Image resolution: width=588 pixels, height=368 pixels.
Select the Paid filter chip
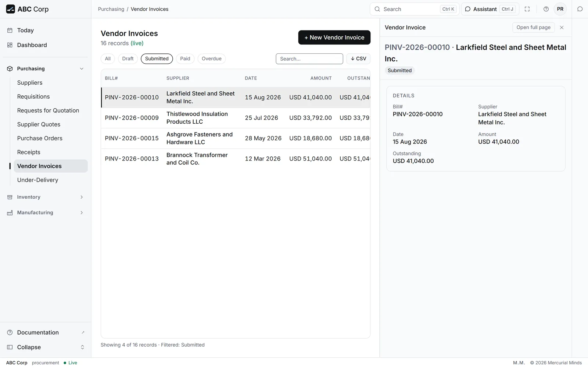pyautogui.click(x=185, y=59)
